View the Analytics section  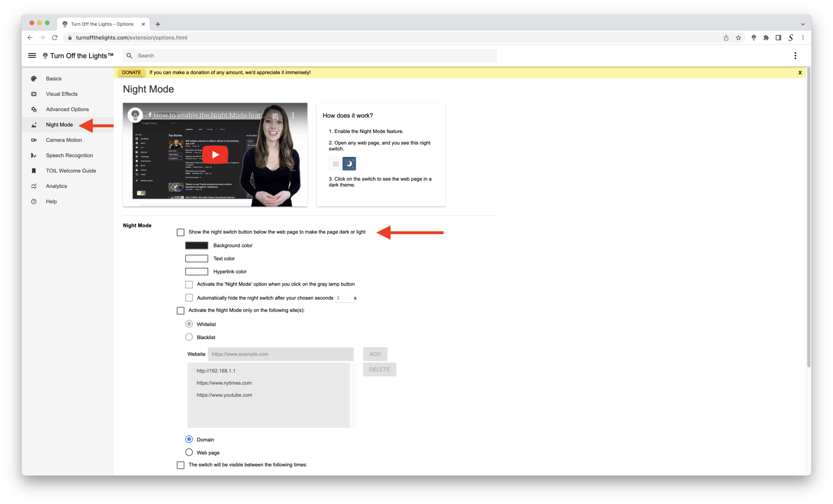click(x=56, y=186)
